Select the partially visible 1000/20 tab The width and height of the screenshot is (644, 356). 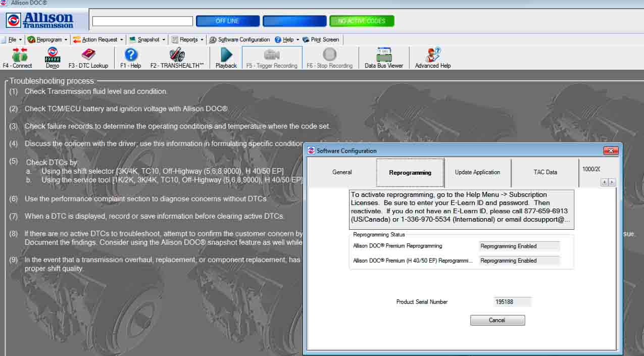click(590, 169)
